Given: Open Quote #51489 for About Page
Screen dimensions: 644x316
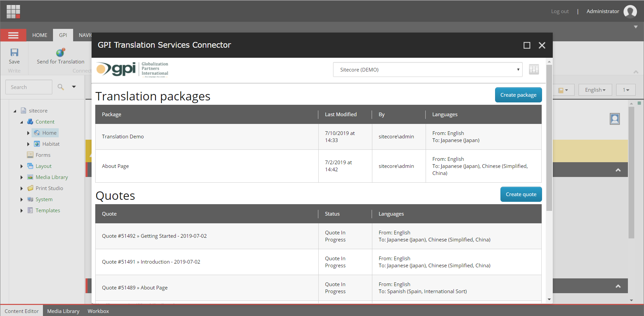Looking at the screenshot, I should pos(135,287).
